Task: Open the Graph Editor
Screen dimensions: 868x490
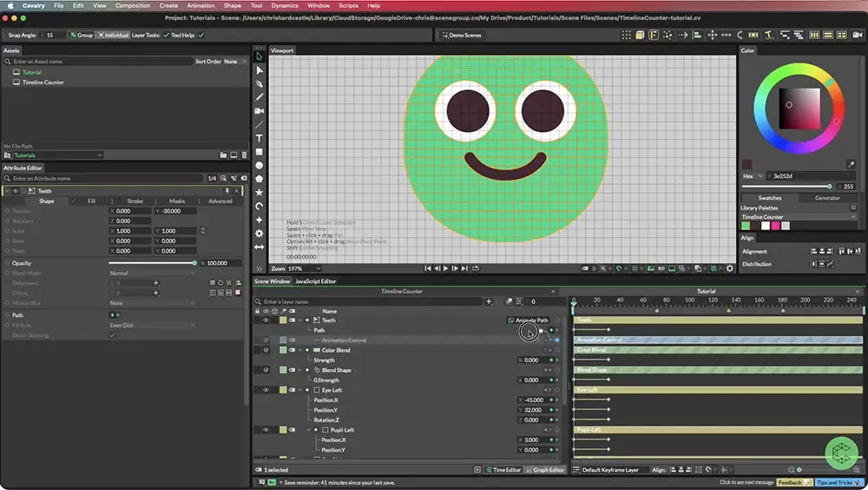Action: click(546, 470)
